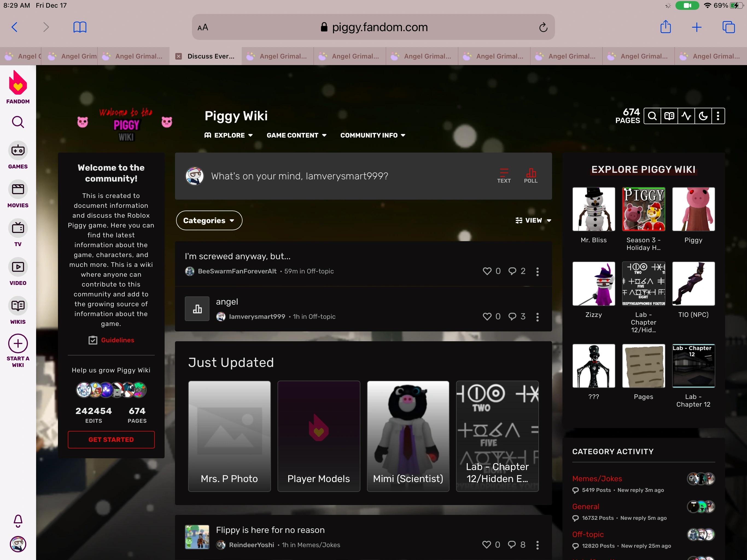The height and width of the screenshot is (560, 747).
Task: Open the VIEW dropdown
Action: (533, 221)
